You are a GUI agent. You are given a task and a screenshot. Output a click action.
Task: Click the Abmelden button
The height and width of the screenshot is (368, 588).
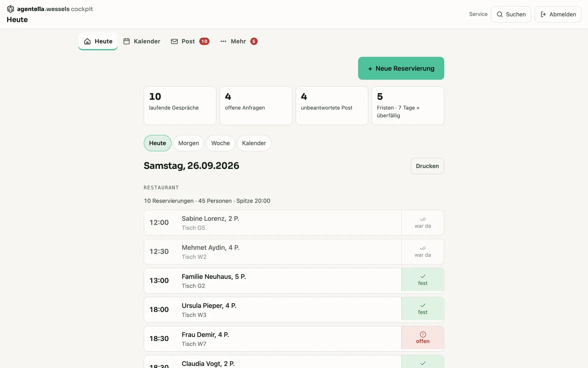click(x=558, y=14)
